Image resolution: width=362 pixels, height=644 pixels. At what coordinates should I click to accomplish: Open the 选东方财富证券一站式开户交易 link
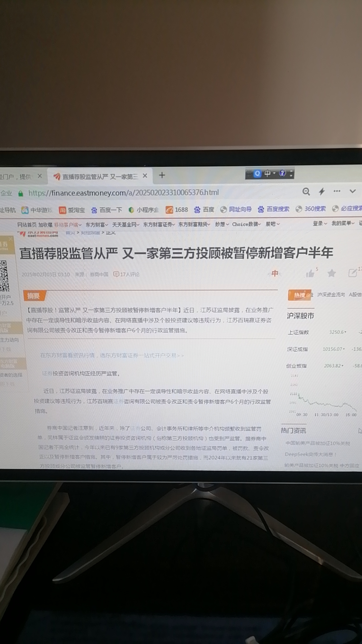tap(142, 355)
